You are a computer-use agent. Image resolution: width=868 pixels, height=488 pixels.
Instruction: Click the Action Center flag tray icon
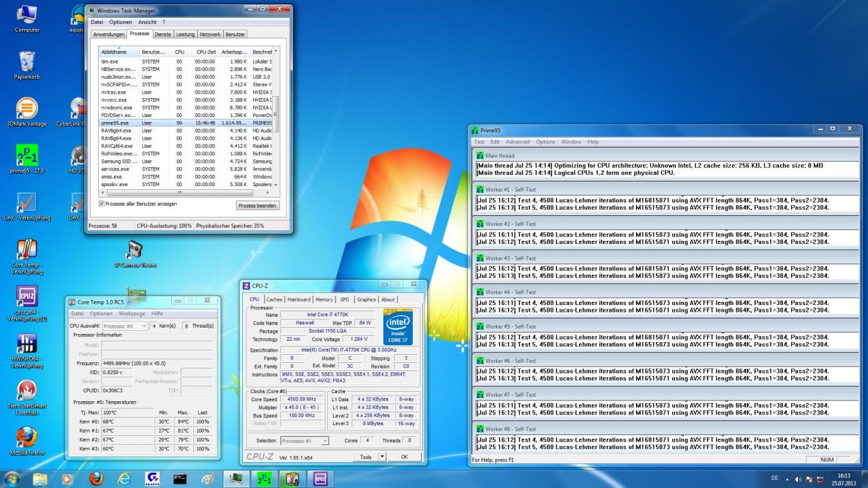coord(809,479)
